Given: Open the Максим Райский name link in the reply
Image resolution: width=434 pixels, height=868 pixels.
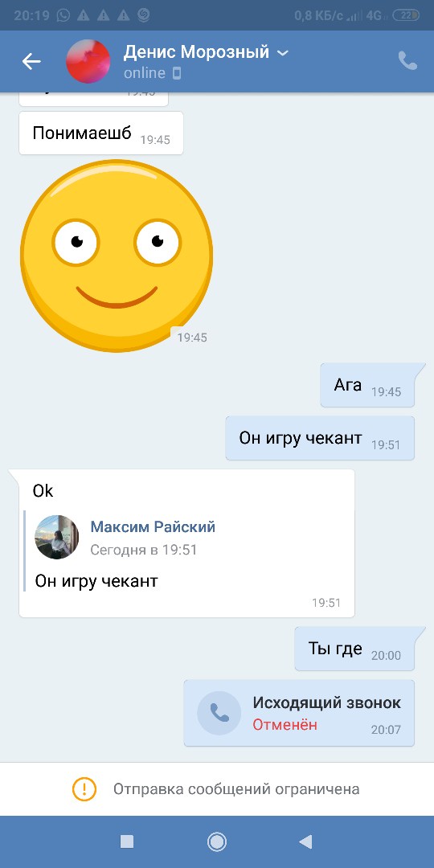Looking at the screenshot, I should point(153,526).
